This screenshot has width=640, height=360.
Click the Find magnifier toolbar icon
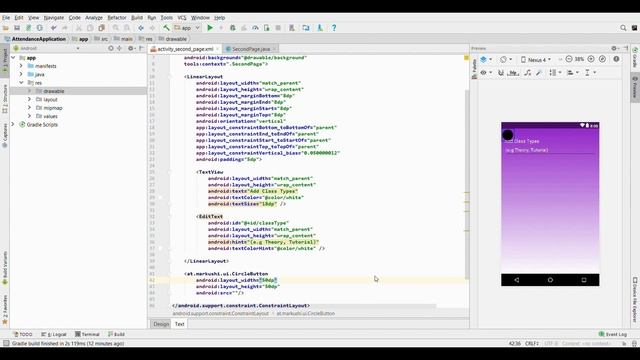[116, 28]
